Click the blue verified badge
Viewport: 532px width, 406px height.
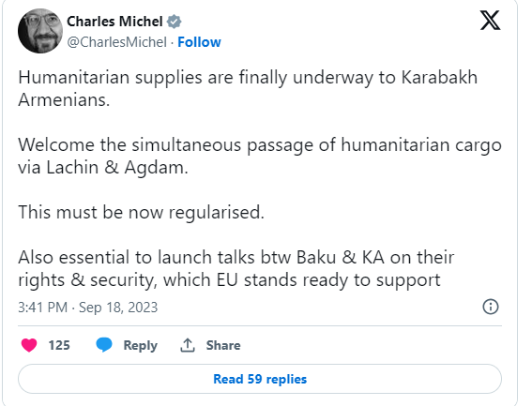coord(174,22)
